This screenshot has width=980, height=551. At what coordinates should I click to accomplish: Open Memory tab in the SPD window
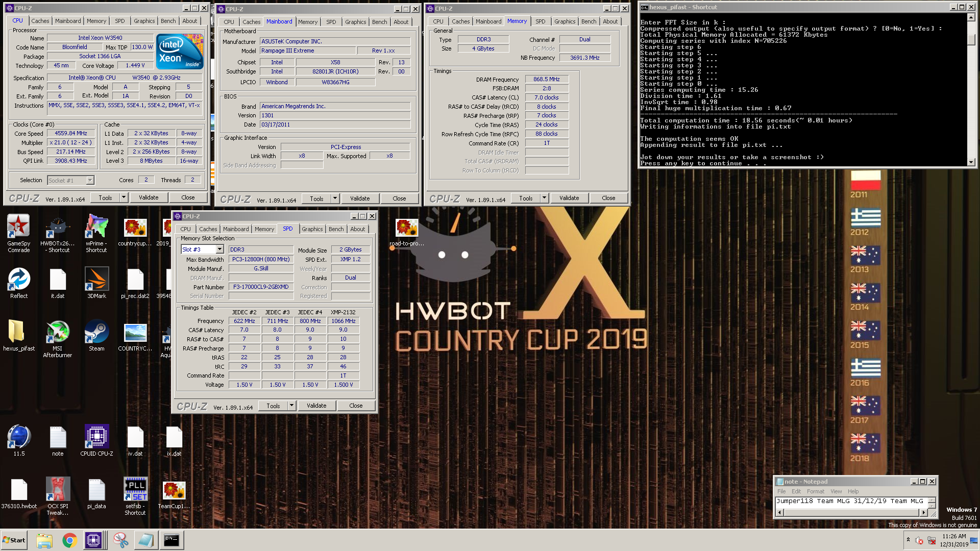(264, 229)
